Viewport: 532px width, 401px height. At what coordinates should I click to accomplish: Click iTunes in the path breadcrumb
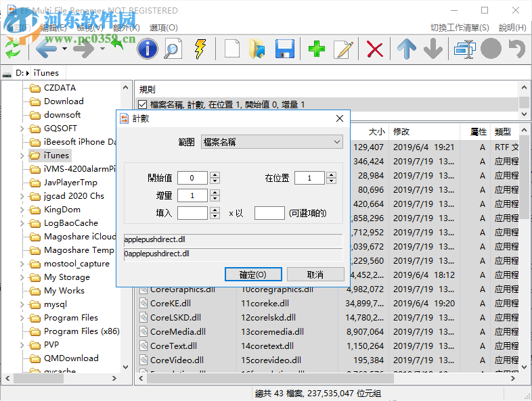pyautogui.click(x=46, y=73)
